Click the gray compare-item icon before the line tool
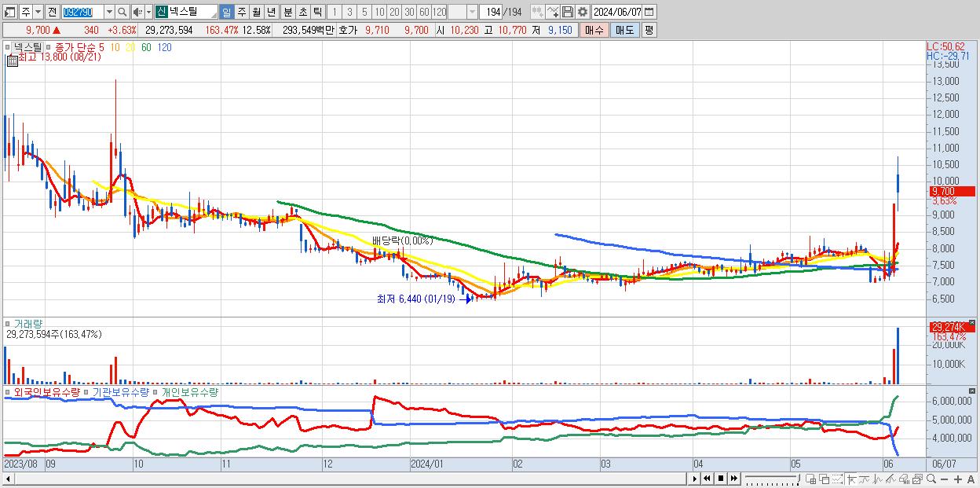Screen dimensions: 980x488 [x=537, y=12]
